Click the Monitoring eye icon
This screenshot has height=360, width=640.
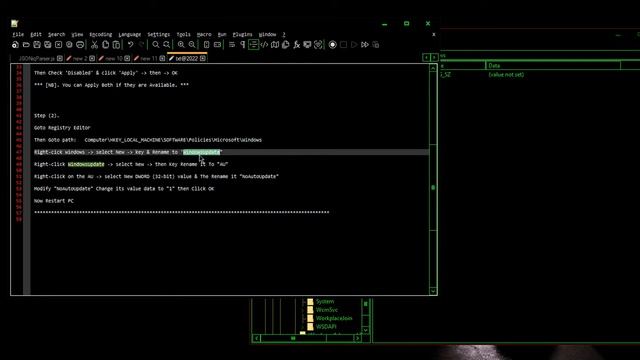coord(318,44)
